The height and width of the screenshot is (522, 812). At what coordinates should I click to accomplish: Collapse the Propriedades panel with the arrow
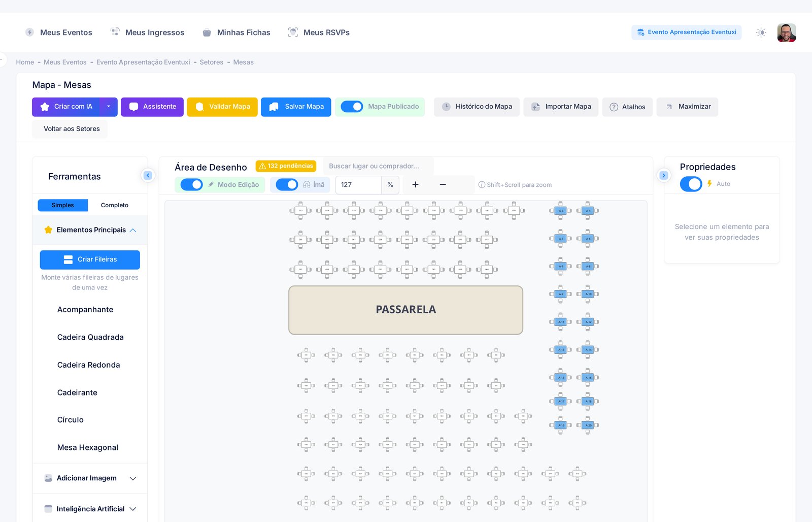(664, 175)
